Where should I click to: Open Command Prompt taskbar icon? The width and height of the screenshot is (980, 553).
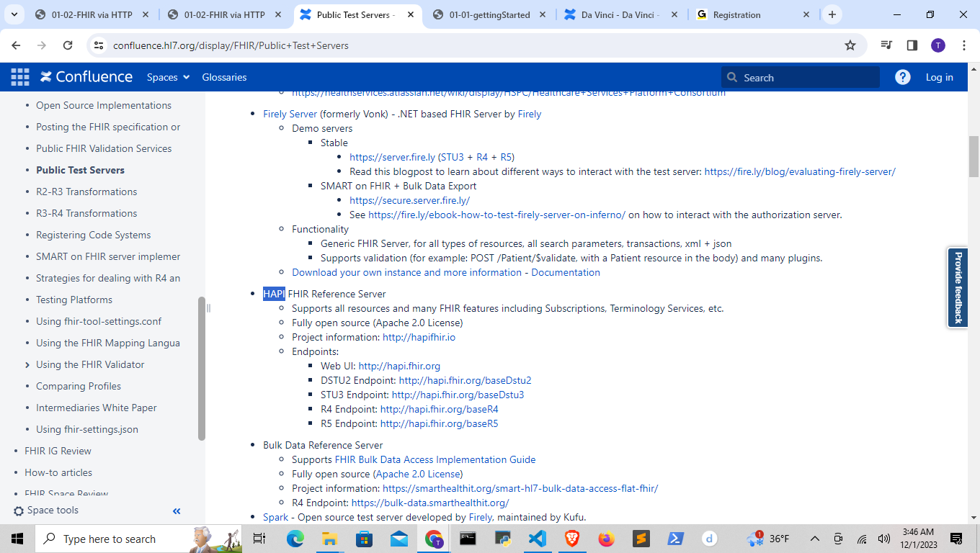(468, 539)
